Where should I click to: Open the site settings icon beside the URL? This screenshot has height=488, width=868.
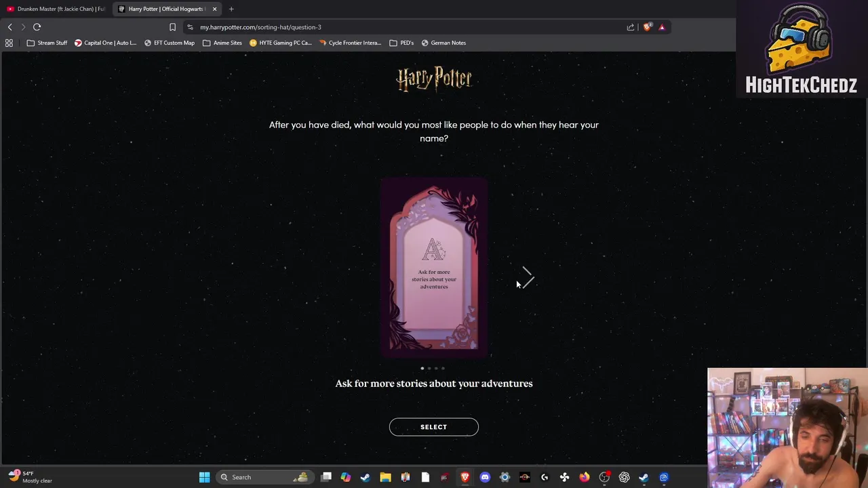click(190, 27)
